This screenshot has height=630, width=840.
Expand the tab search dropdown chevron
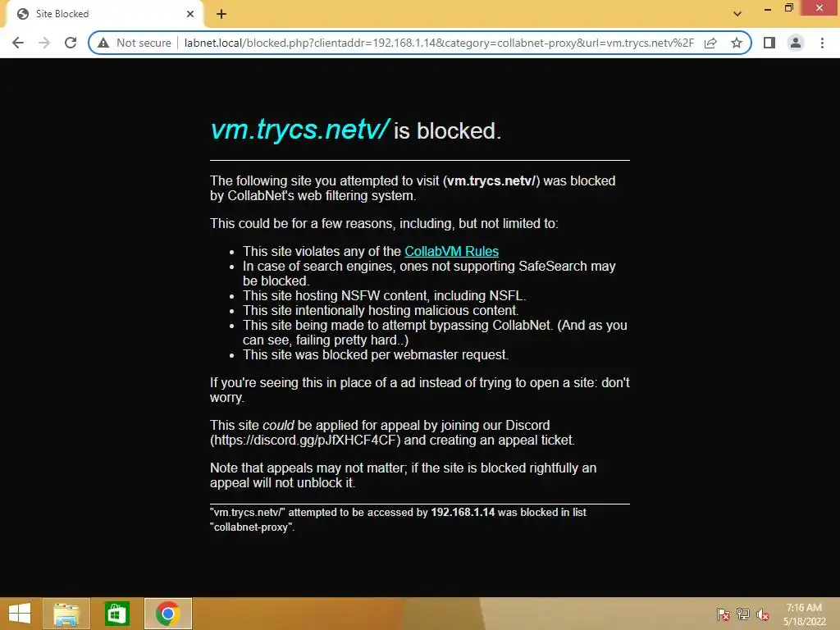[x=737, y=14]
